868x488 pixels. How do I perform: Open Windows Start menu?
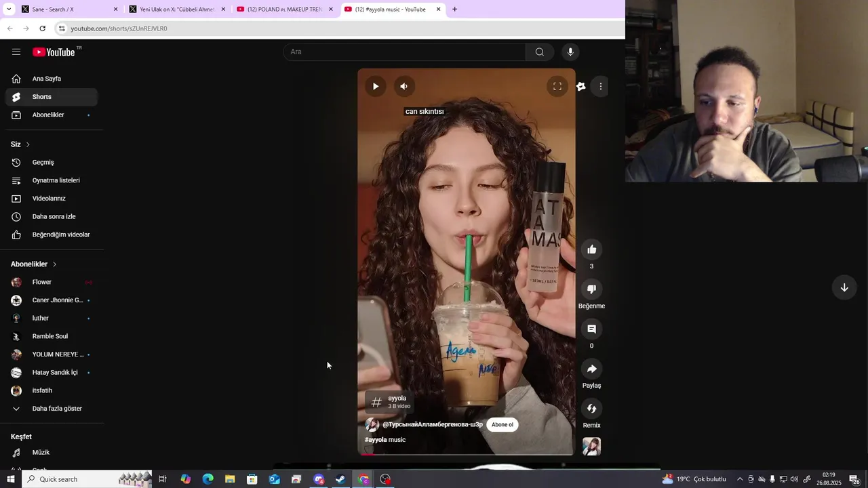[10, 479]
